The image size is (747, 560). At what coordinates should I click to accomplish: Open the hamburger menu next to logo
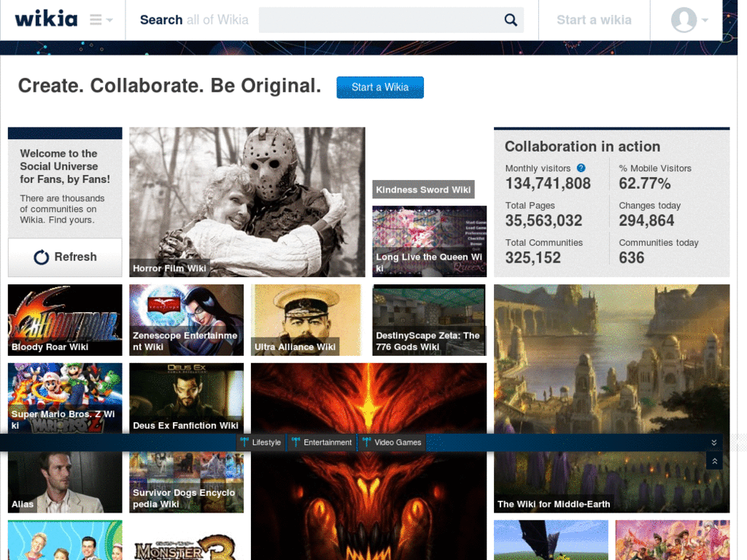tap(101, 20)
